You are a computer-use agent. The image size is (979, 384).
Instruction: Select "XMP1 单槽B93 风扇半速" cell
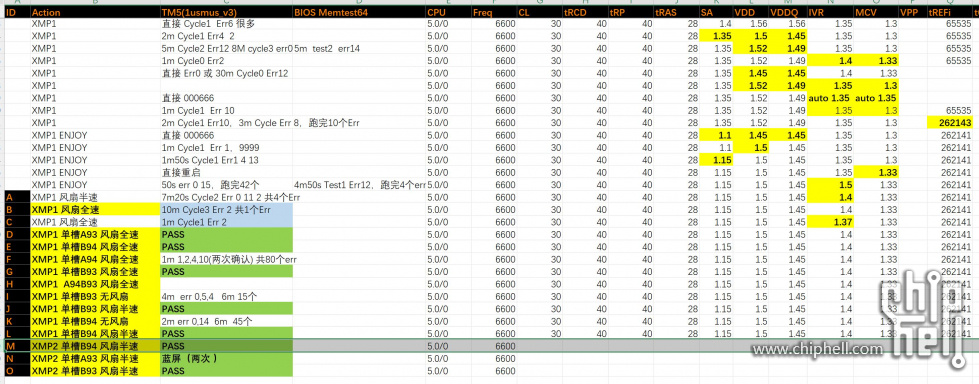[95, 309]
